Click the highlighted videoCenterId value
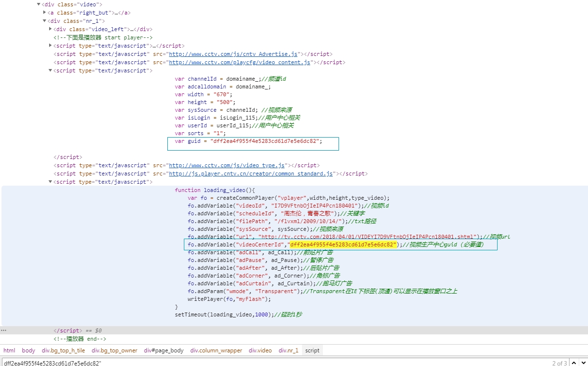Screen dimensions: 588x366 344,244
